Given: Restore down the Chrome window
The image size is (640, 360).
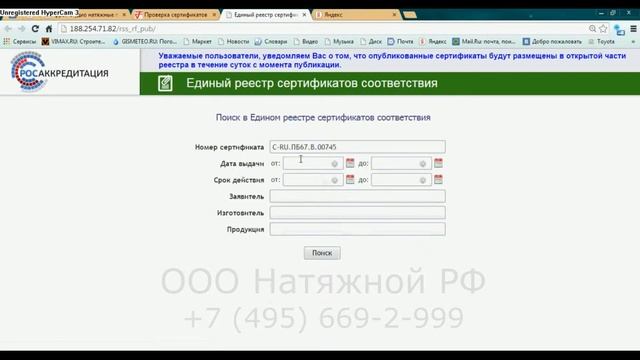Looking at the screenshot, I should (613, 13).
